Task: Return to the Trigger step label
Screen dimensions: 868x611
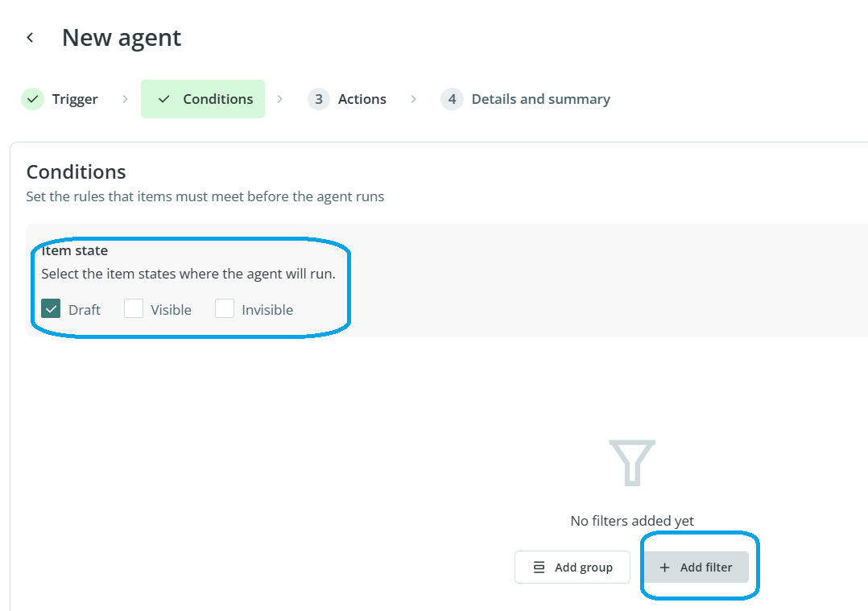Action: point(75,99)
